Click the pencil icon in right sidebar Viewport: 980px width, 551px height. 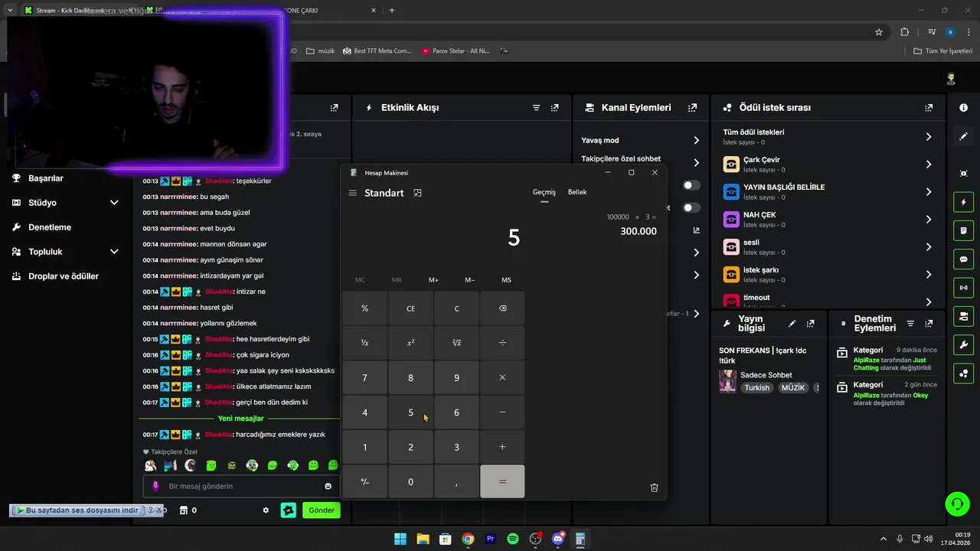click(963, 136)
